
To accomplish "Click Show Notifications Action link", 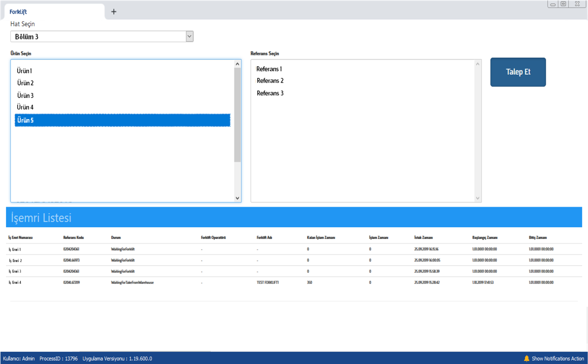I will click(557, 358).
